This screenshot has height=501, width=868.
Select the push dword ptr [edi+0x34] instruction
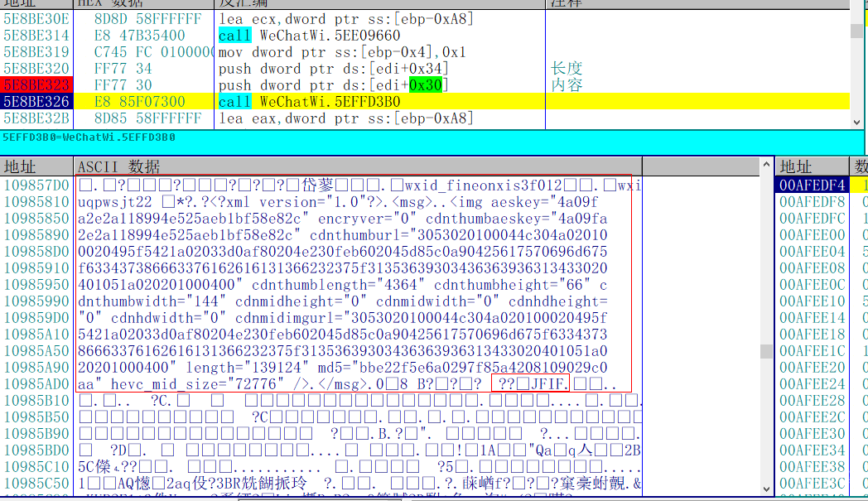pyautogui.click(x=333, y=69)
